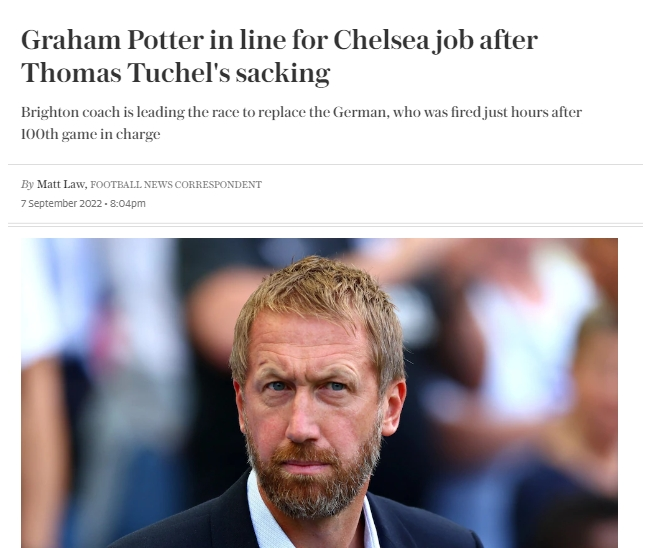The image size is (651, 549).
Task: Click the Graham Potter headline first line
Action: pyautogui.click(x=279, y=41)
